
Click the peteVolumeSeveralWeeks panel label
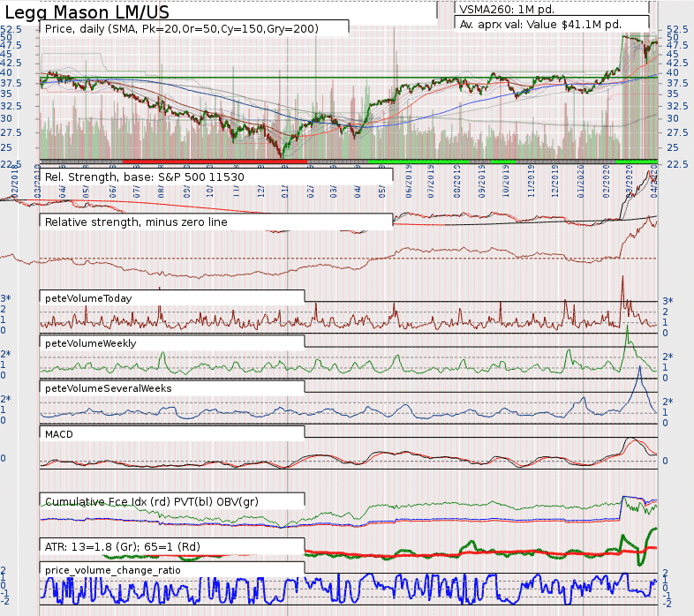(x=108, y=388)
